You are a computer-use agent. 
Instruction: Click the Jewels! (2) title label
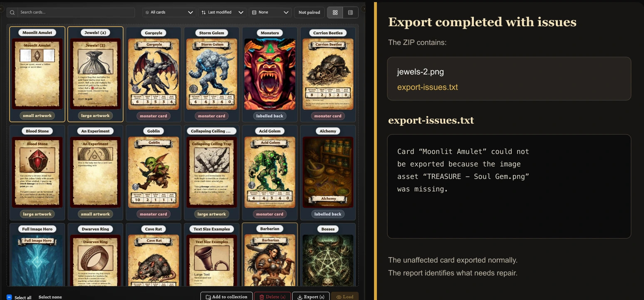[95, 32]
